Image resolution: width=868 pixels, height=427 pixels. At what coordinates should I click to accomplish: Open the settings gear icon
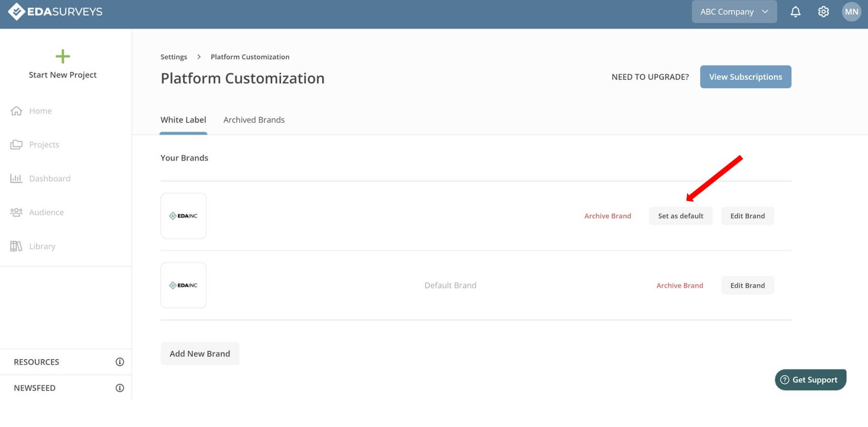click(x=824, y=11)
